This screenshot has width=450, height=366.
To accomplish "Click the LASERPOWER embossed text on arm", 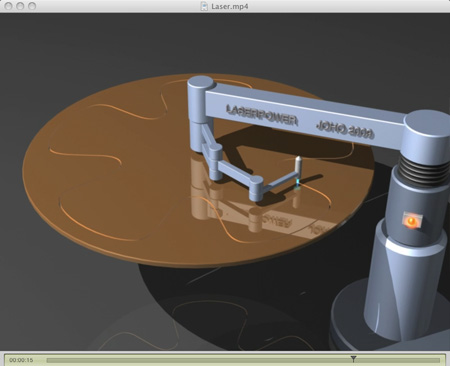I will [x=262, y=115].
